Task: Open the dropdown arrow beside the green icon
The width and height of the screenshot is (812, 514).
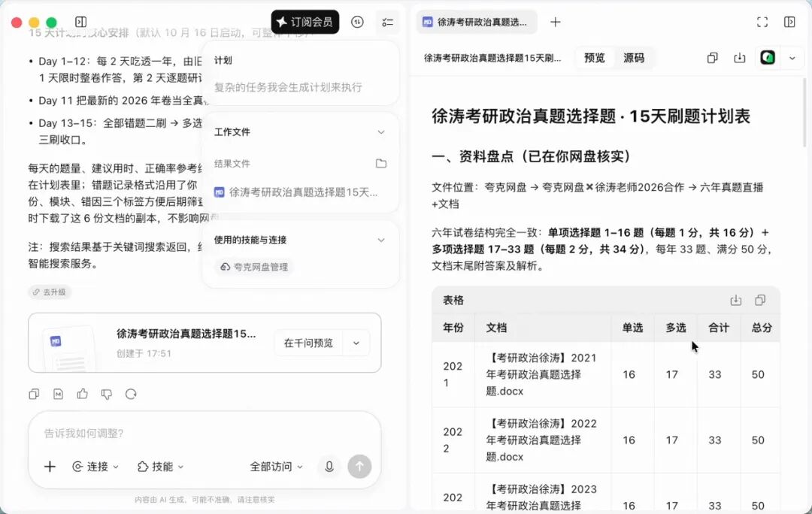Action: click(792, 58)
